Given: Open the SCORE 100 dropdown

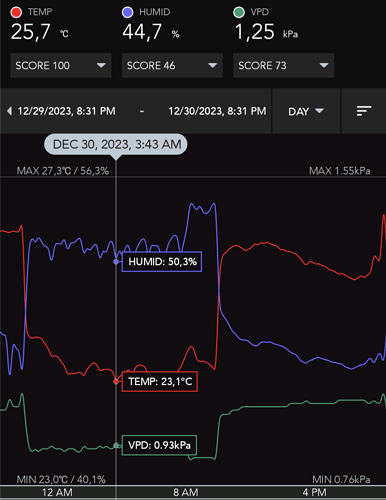Looking at the screenshot, I should pos(61,65).
